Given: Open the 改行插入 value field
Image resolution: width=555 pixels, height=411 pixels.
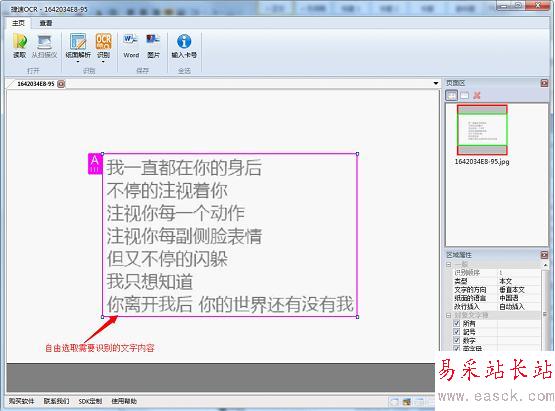Looking at the screenshot, I should [519, 307].
